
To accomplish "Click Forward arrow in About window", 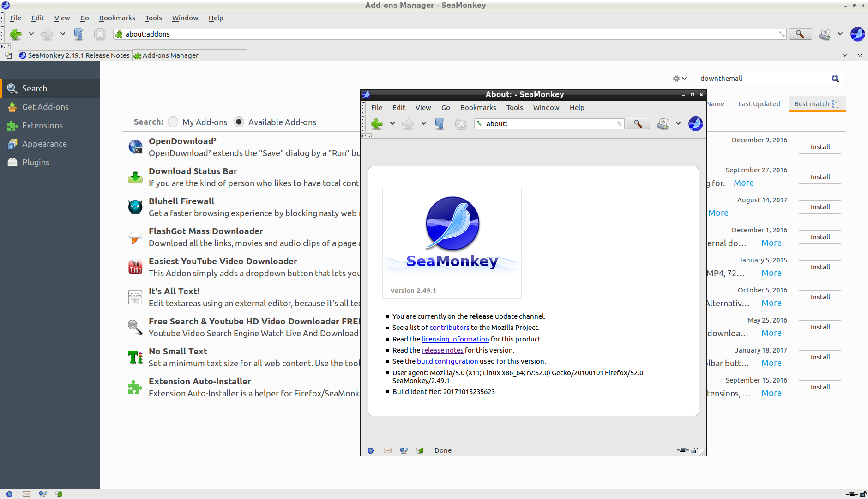I will [x=408, y=124].
